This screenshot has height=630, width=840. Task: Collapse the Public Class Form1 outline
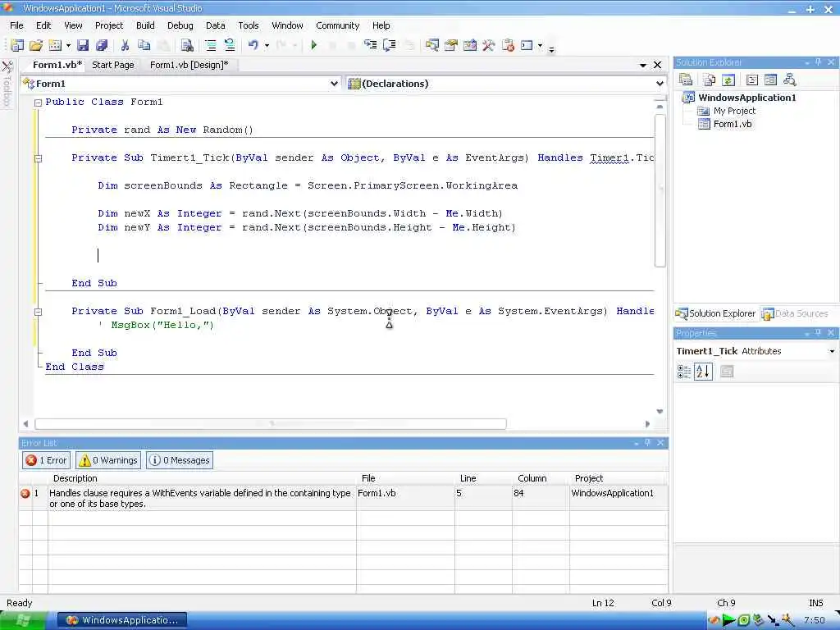(x=38, y=103)
